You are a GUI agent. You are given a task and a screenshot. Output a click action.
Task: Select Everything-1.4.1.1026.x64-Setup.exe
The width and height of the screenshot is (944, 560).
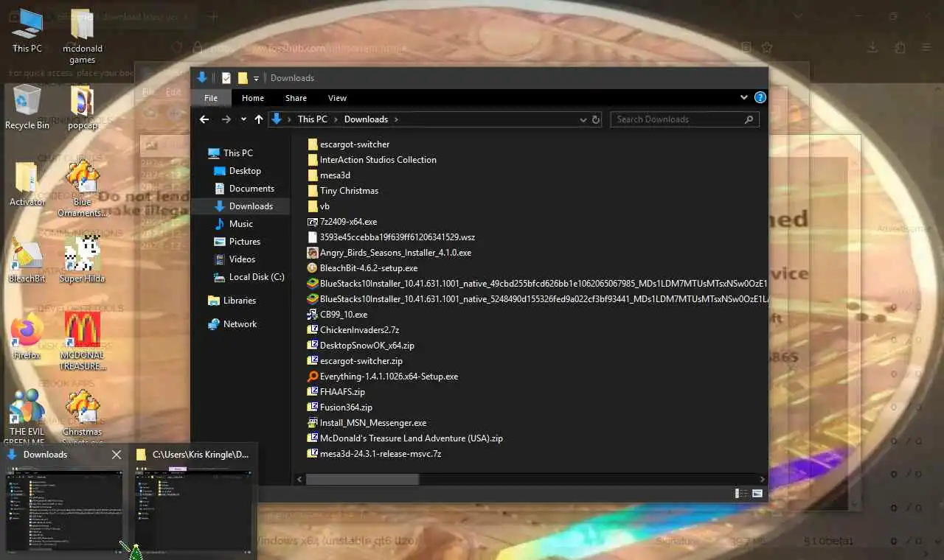(x=383, y=377)
